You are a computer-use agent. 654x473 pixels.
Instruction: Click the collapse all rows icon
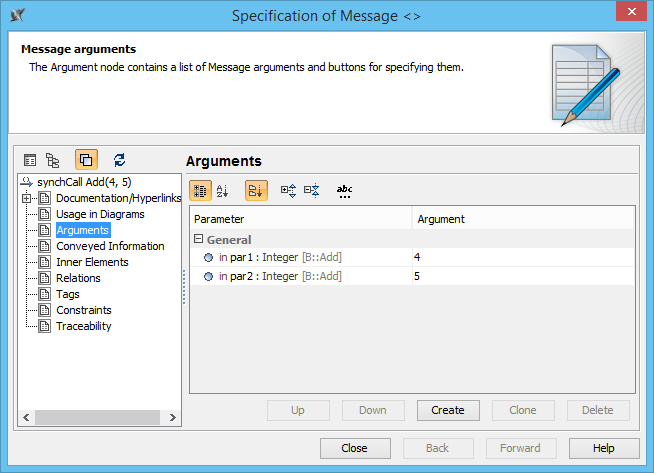[x=311, y=190]
